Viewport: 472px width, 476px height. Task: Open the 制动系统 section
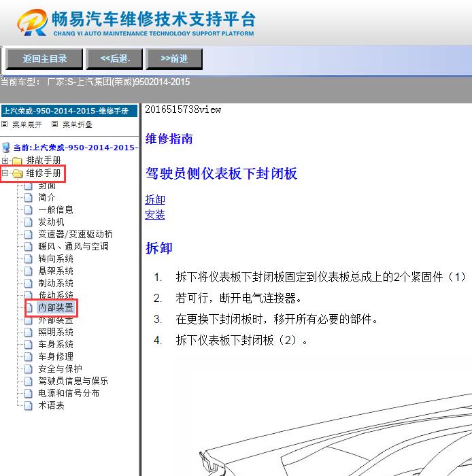point(56,283)
